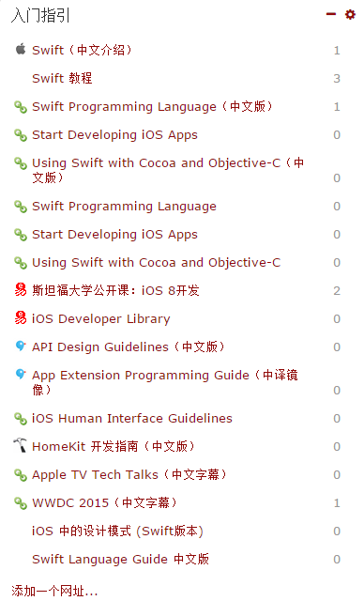Viewport: 364px width, 601px height.
Task: Open Swift（中文介绍）link
Action: [83, 50]
